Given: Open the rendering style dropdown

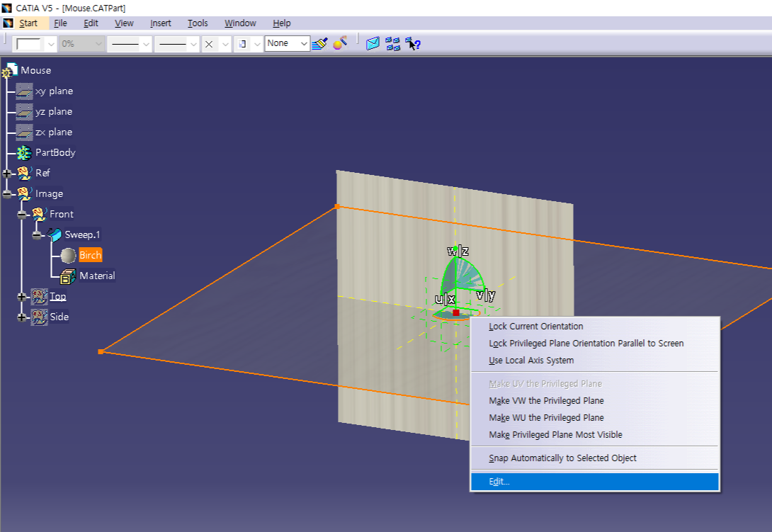Looking at the screenshot, I should [x=257, y=44].
